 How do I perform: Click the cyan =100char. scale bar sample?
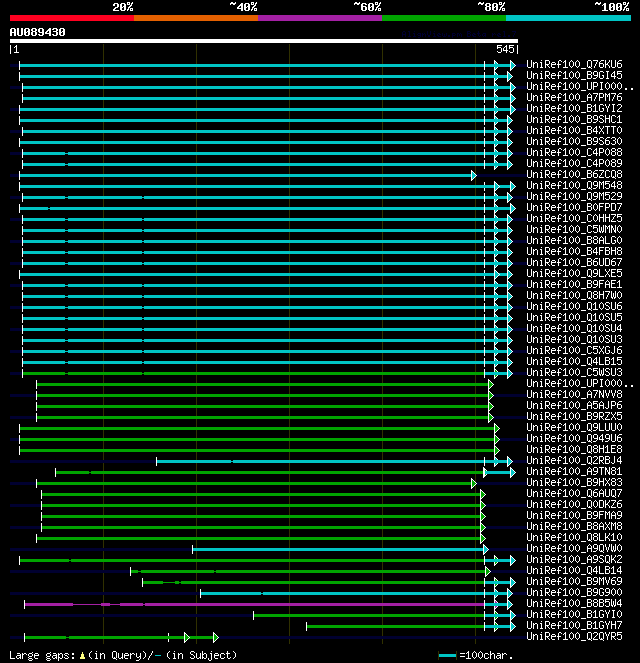(x=447, y=656)
